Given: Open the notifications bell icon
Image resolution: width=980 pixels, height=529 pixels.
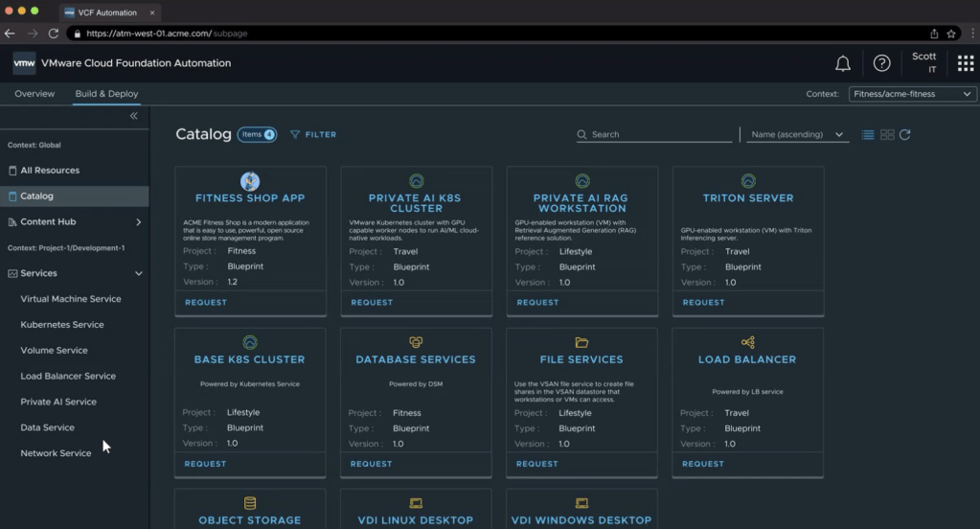Looking at the screenshot, I should (843, 63).
